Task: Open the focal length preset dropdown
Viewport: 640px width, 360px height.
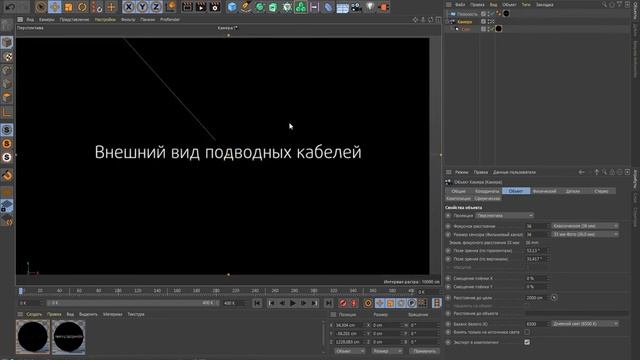Action: coord(584,226)
